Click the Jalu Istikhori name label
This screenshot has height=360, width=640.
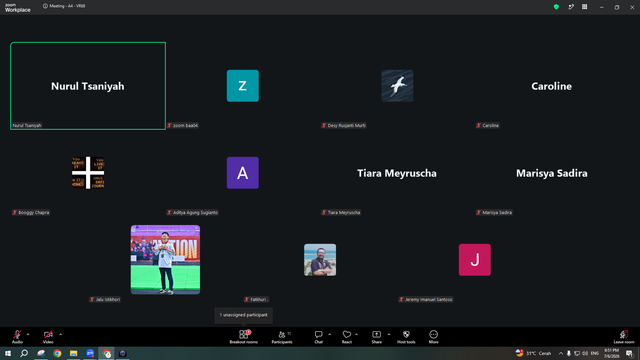[x=105, y=299]
